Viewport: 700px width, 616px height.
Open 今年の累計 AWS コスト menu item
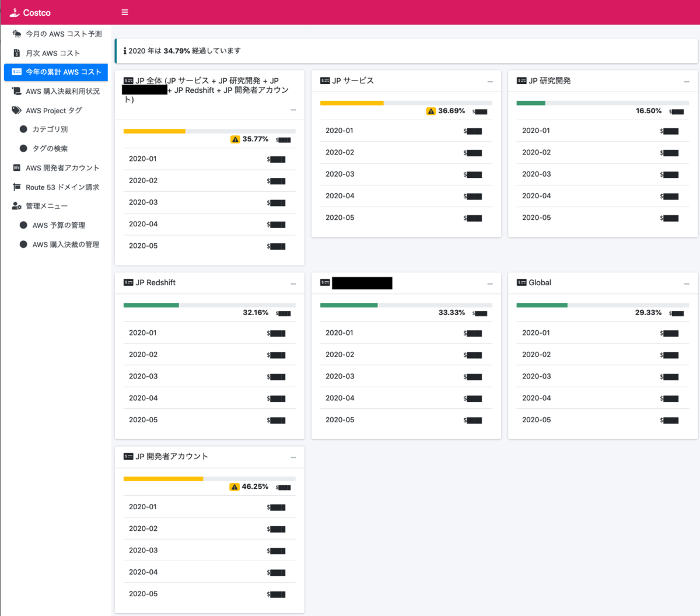click(x=56, y=72)
